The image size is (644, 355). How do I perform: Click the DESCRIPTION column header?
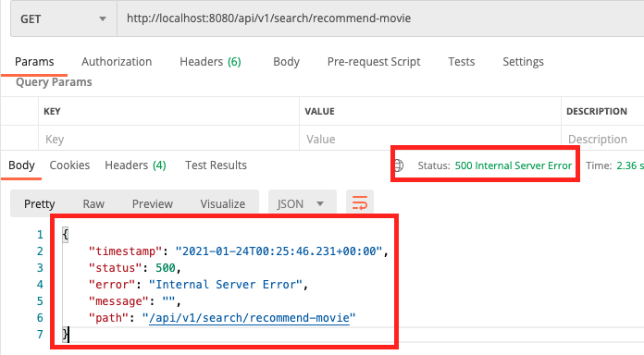point(597,111)
